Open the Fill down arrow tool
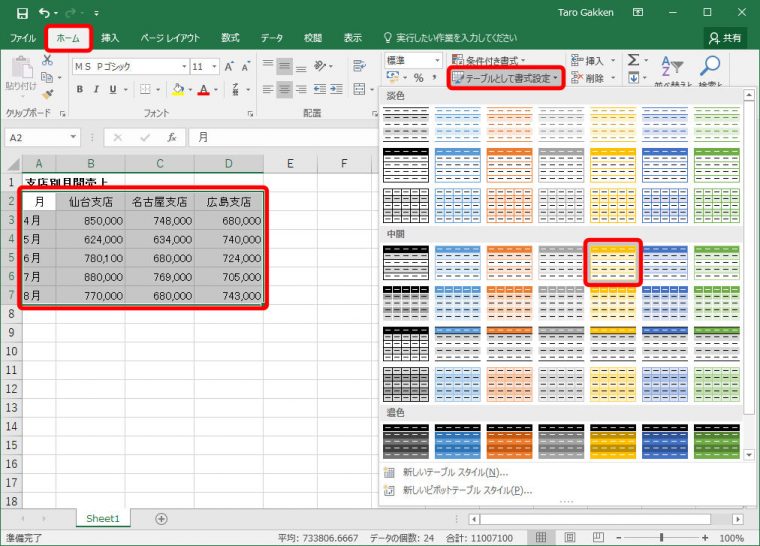Image resolution: width=760 pixels, height=546 pixels. tap(633, 78)
